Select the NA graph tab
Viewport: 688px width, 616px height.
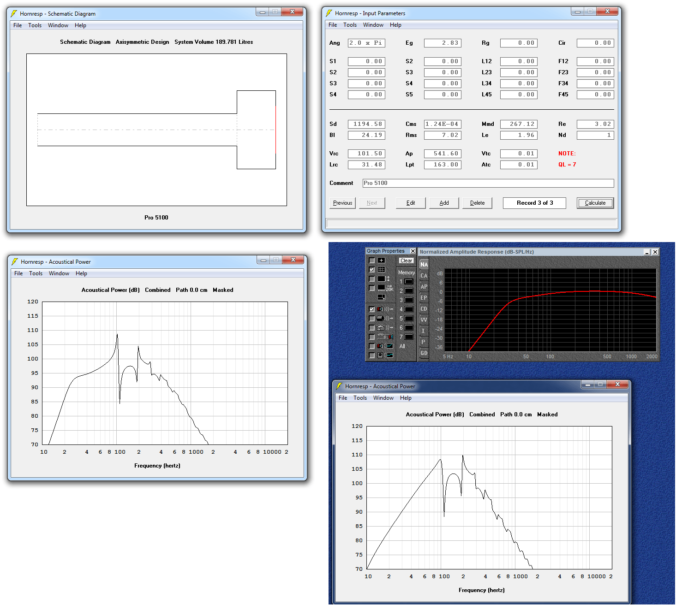(424, 264)
